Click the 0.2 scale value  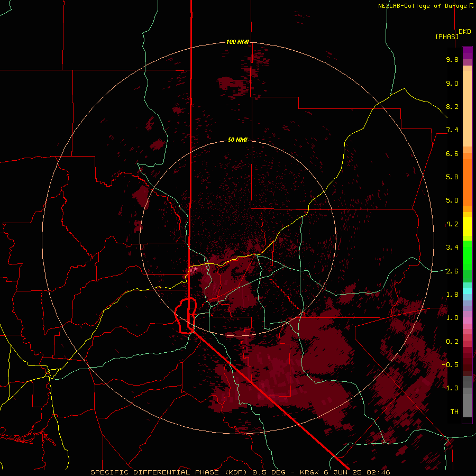pyautogui.click(x=452, y=342)
